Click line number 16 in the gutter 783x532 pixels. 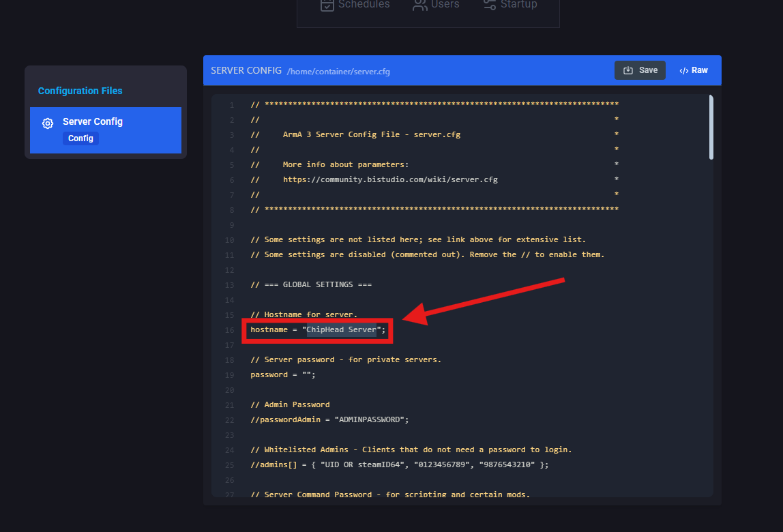pos(229,330)
